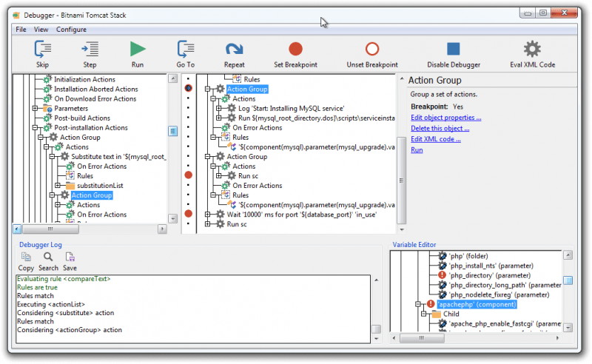Collapse the 'apachephp' component node
592x364 pixels.
[418, 304]
